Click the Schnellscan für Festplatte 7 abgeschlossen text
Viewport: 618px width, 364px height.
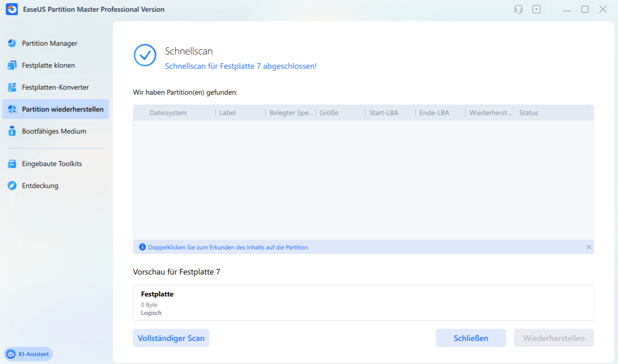click(241, 66)
